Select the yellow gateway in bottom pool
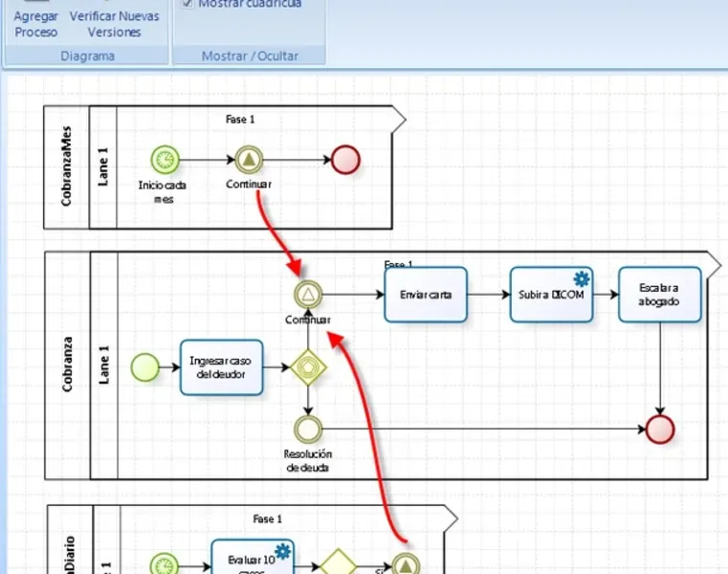The height and width of the screenshot is (574, 728). [x=338, y=562]
